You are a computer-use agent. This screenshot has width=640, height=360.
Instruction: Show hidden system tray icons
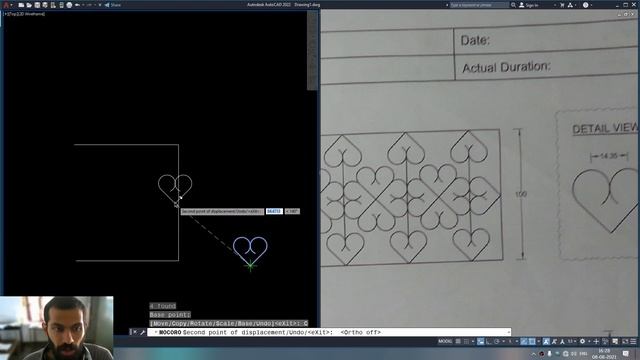pyautogui.click(x=533, y=353)
